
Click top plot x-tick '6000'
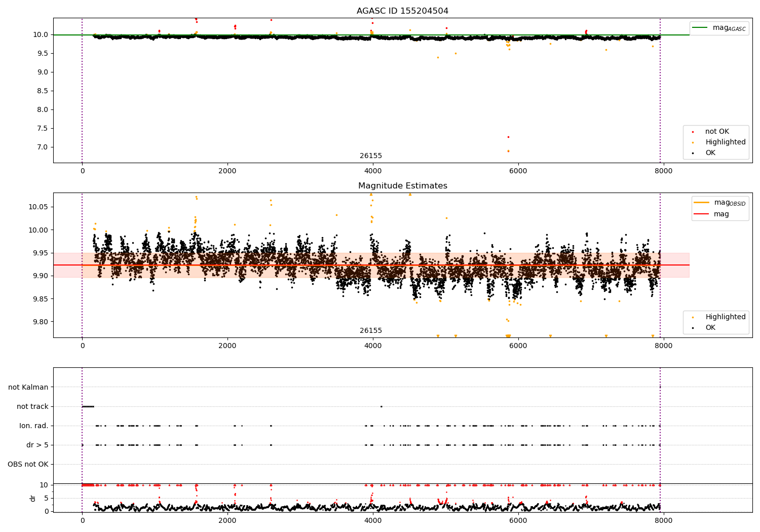click(518, 171)
